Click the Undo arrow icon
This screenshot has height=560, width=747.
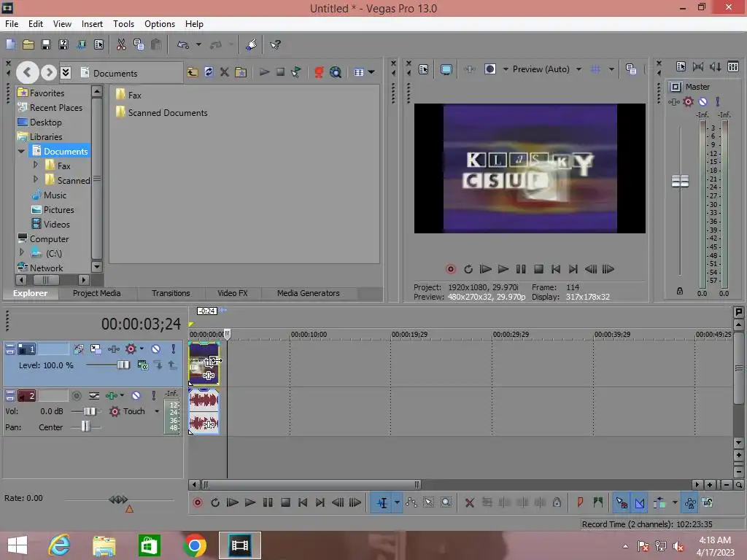pyautogui.click(x=183, y=44)
